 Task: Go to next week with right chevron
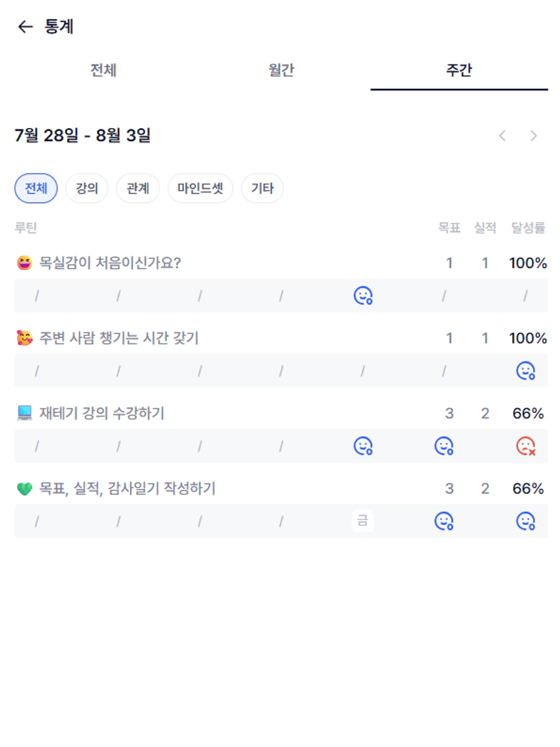coord(534,135)
